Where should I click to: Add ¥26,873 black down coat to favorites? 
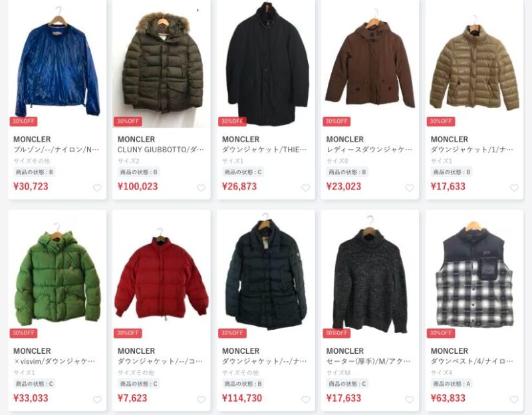(306, 188)
